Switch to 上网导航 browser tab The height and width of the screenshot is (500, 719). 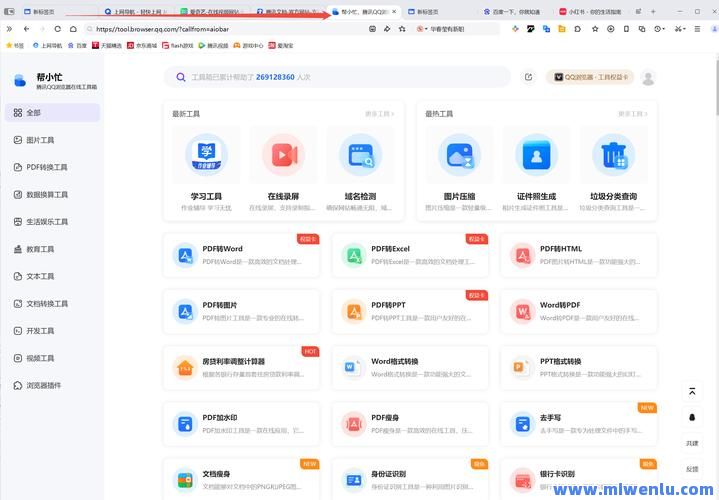click(x=136, y=11)
